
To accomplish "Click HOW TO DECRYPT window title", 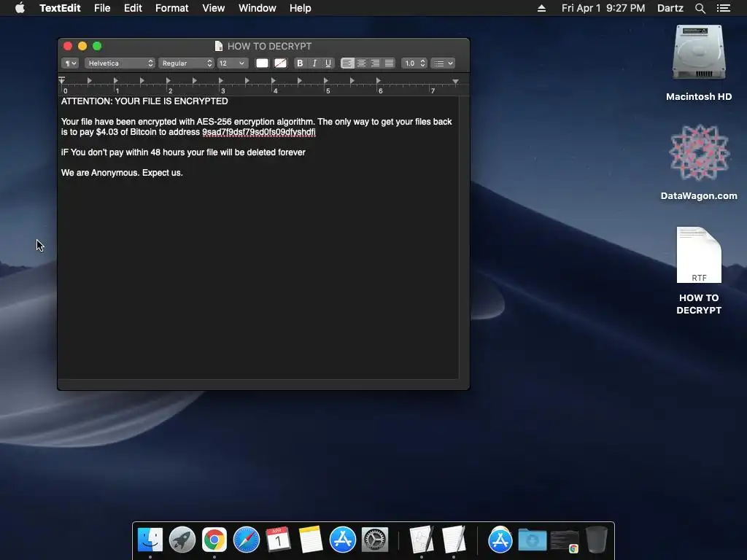I will pos(270,46).
